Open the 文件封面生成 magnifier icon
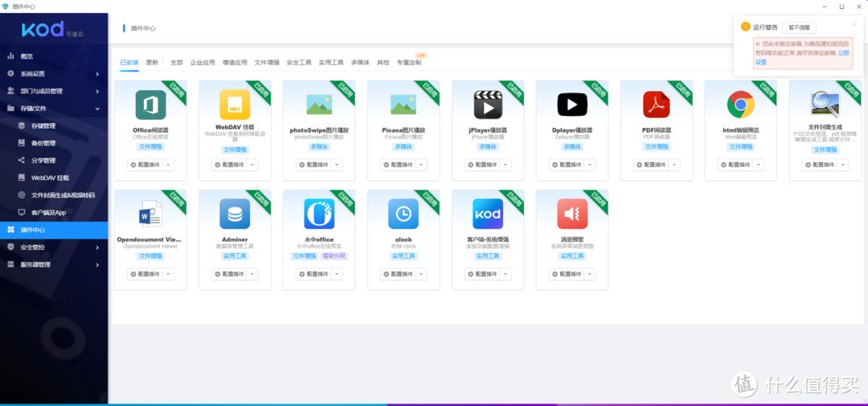868x406 pixels. coord(825,104)
